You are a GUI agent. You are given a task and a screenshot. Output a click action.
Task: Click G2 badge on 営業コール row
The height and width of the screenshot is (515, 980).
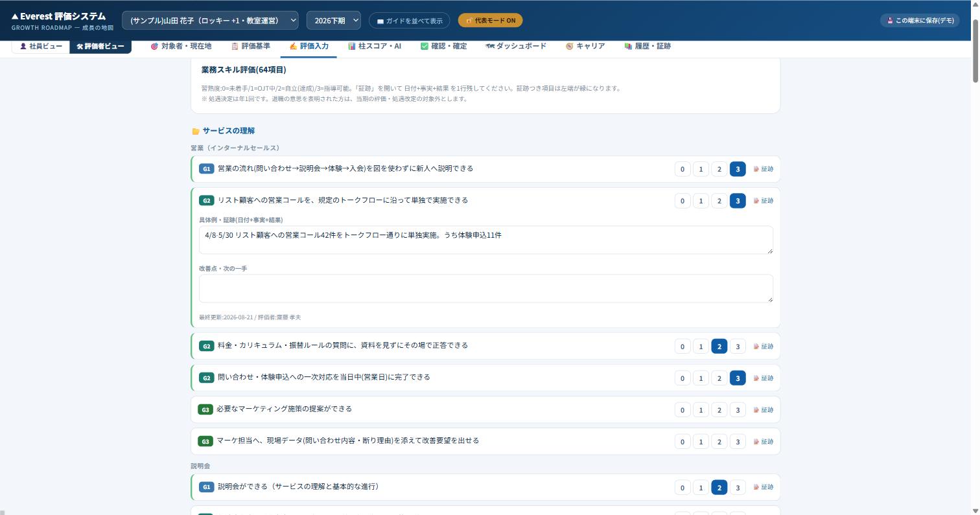pos(206,201)
